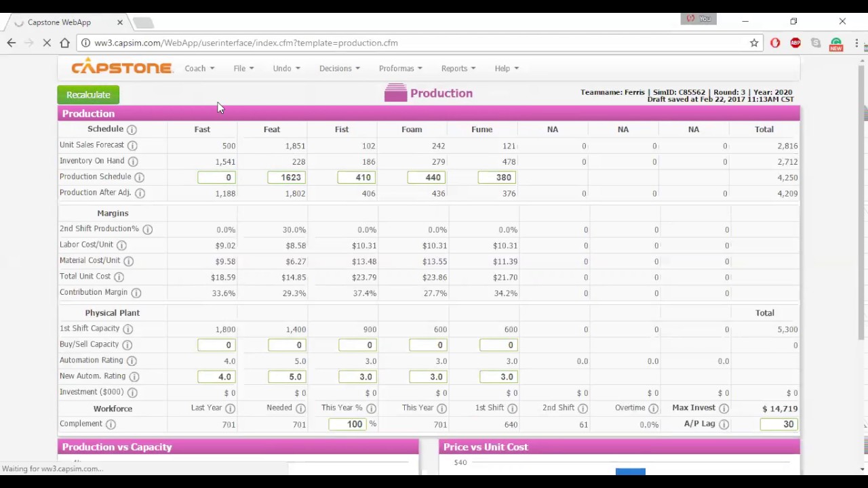The height and width of the screenshot is (488, 868).
Task: Click the browser back arrow
Action: 12,43
